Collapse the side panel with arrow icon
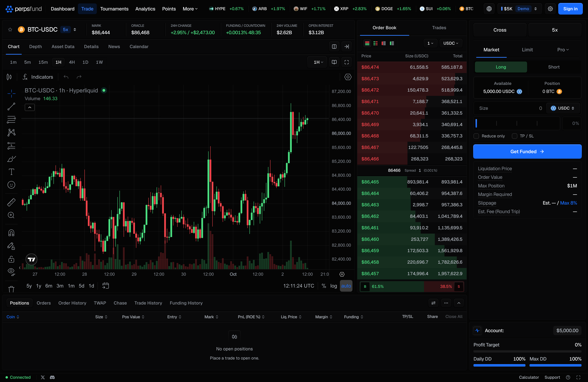The image size is (588, 382). [x=347, y=47]
